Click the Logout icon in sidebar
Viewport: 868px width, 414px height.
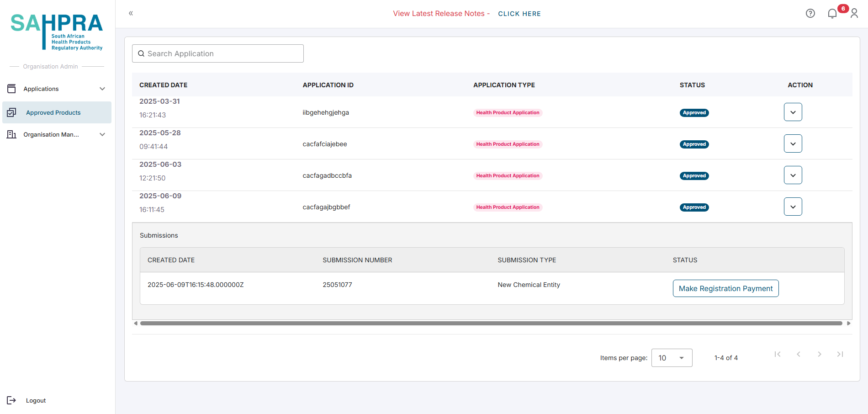11,400
